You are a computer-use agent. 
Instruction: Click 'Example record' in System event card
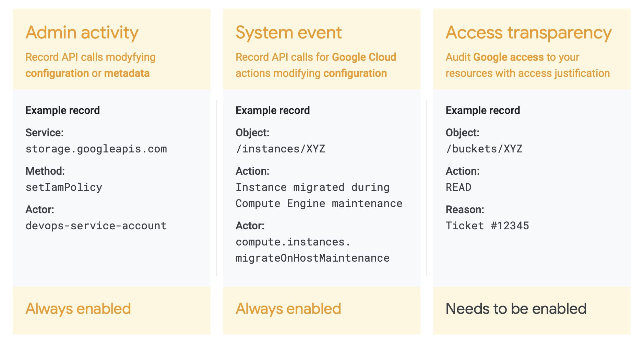(273, 110)
